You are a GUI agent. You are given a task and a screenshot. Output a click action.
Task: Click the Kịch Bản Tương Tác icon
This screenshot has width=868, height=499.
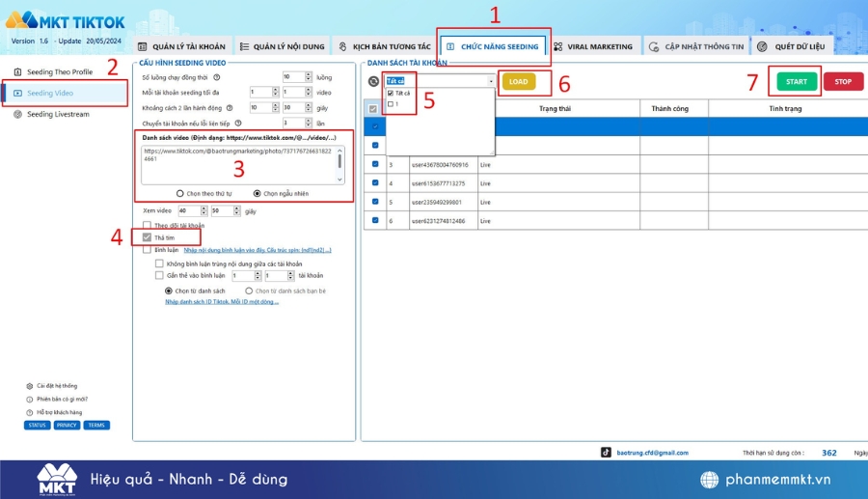click(342, 46)
